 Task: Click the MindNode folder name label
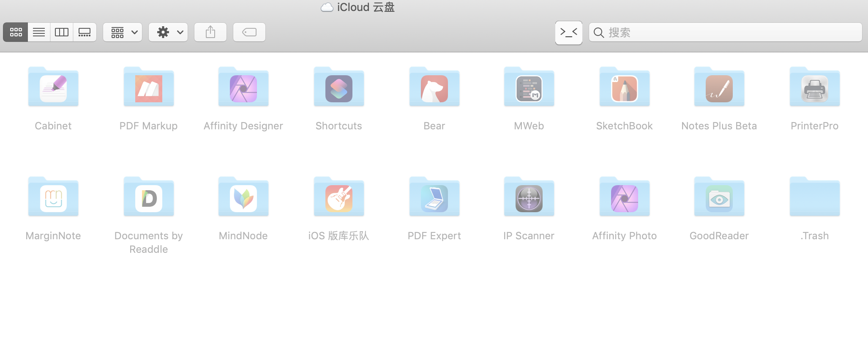(x=243, y=236)
